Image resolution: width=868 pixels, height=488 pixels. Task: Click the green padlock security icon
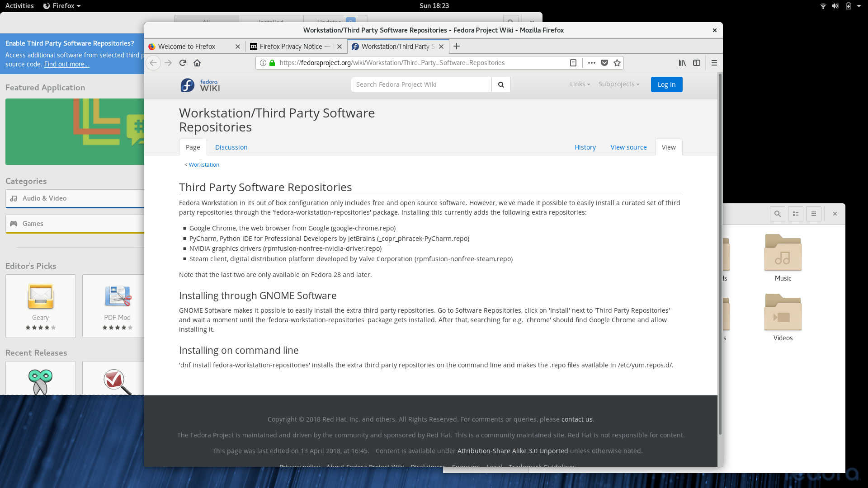point(272,63)
